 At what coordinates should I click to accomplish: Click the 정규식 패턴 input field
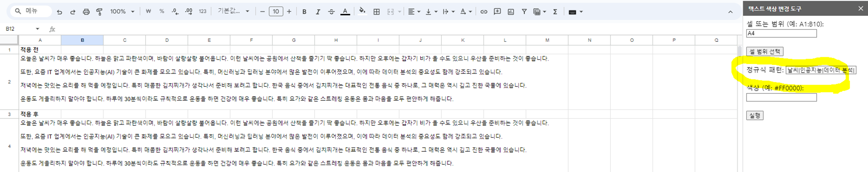tap(820, 70)
